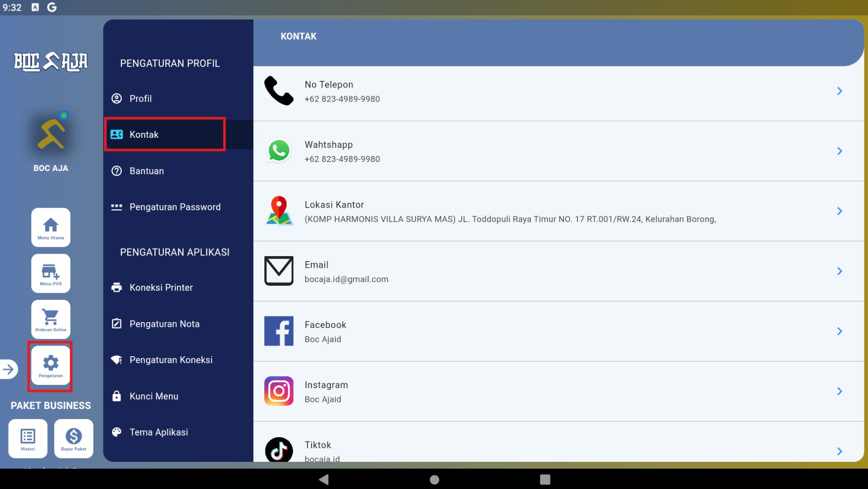868x489 pixels.
Task: Click the printer icon beside Koneksi Printer
Action: (x=117, y=287)
